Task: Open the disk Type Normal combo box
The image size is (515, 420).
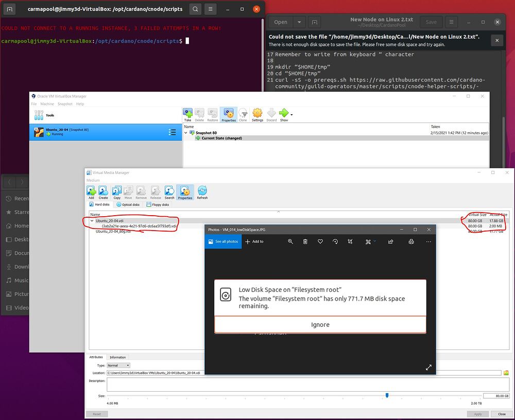Action: click(118, 365)
